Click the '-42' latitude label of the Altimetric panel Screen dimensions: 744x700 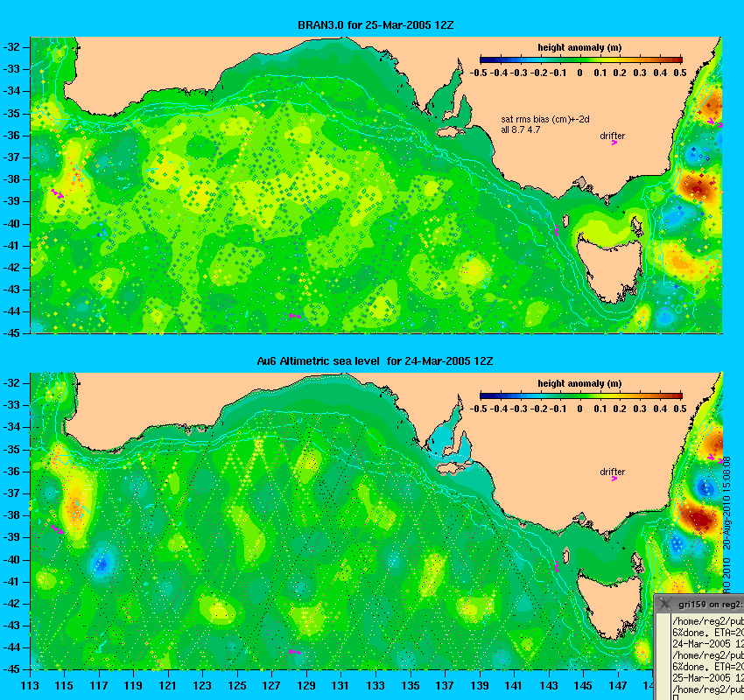[11, 604]
